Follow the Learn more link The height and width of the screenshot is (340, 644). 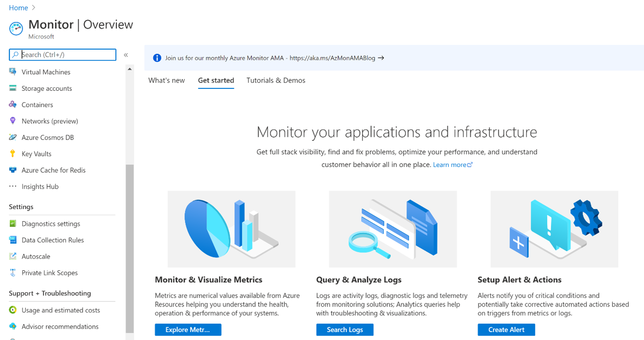click(450, 165)
